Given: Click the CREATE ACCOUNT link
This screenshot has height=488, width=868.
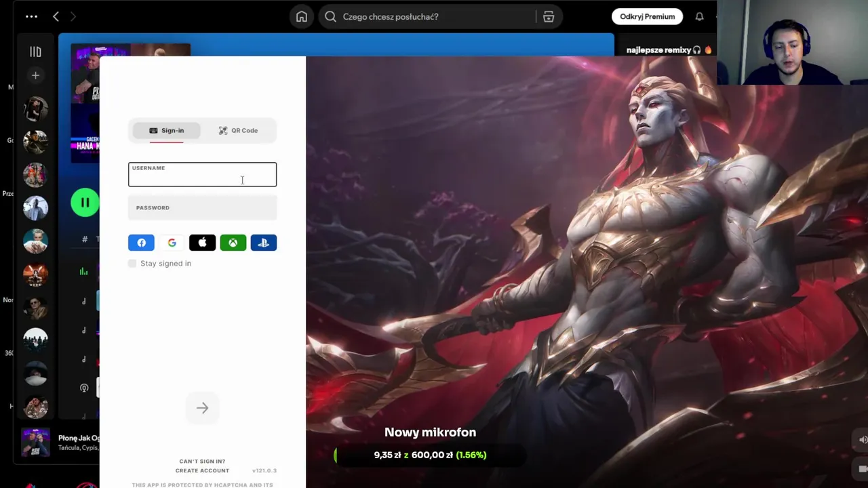Looking at the screenshot, I should pyautogui.click(x=202, y=470).
